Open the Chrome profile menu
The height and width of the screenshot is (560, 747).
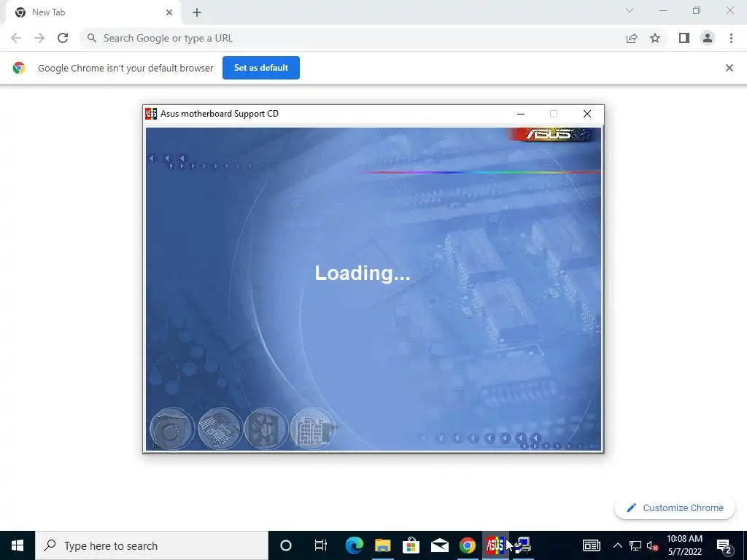coord(708,38)
